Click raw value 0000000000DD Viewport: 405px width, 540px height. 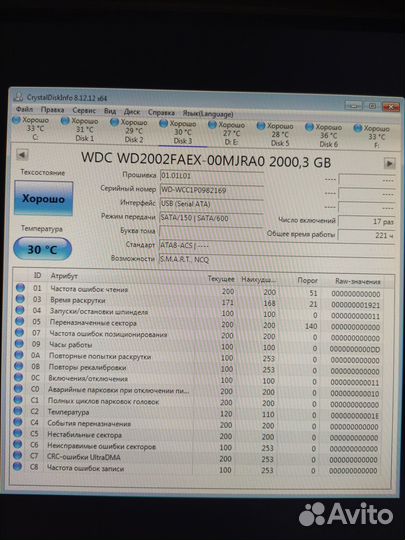click(355, 349)
